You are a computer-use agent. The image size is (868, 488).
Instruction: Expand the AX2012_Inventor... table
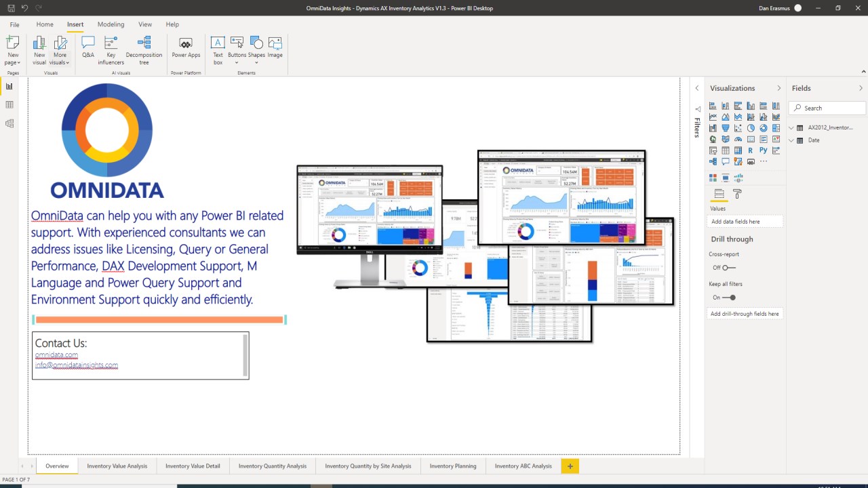click(791, 127)
